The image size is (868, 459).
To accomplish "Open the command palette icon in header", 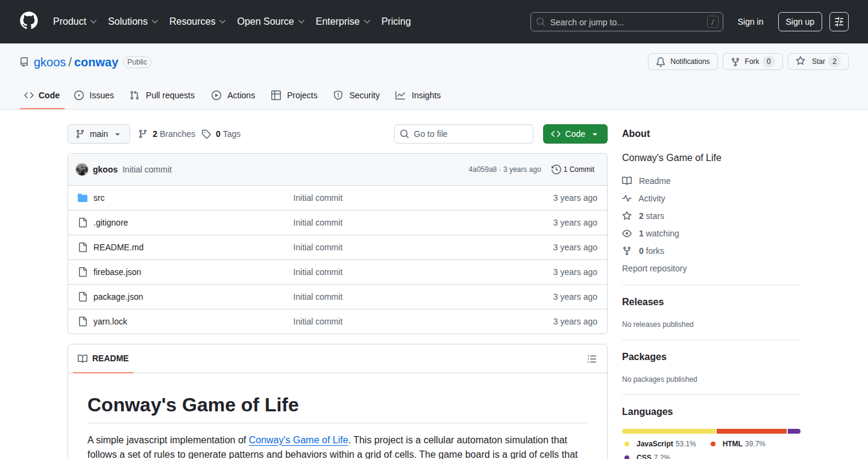I will pos(839,22).
